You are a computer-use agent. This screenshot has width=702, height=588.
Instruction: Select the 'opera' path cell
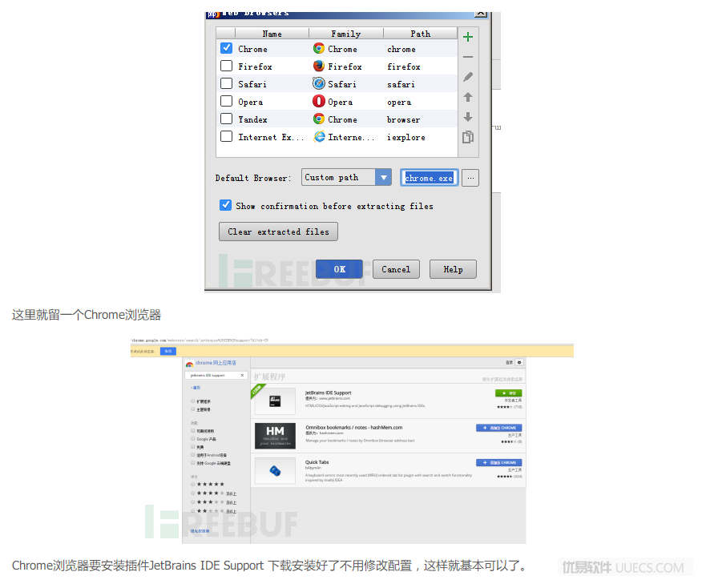point(399,102)
